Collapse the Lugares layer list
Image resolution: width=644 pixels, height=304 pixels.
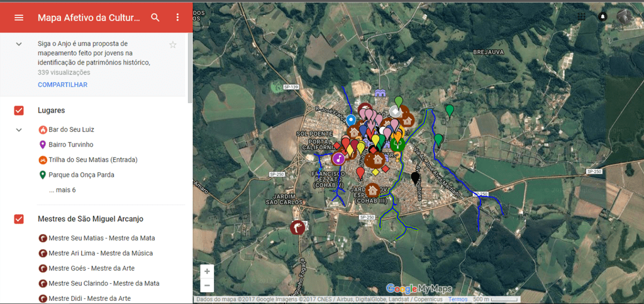click(x=19, y=130)
